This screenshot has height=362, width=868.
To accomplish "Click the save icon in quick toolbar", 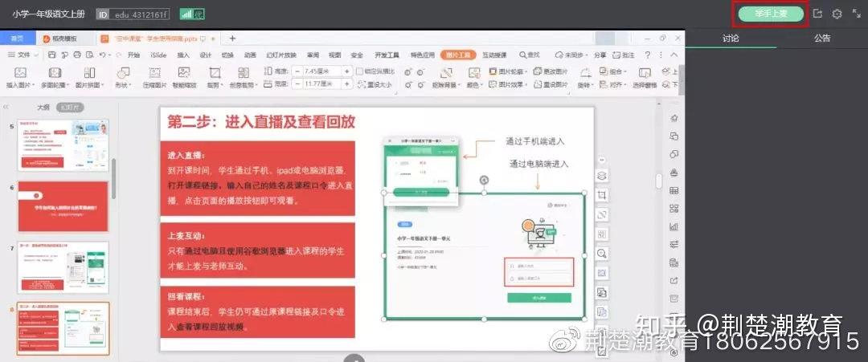I will [52, 55].
